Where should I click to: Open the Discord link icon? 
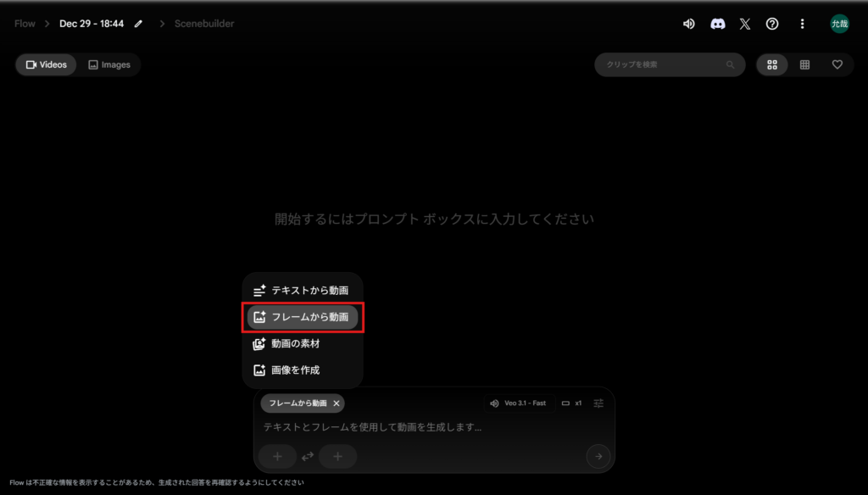[717, 24]
